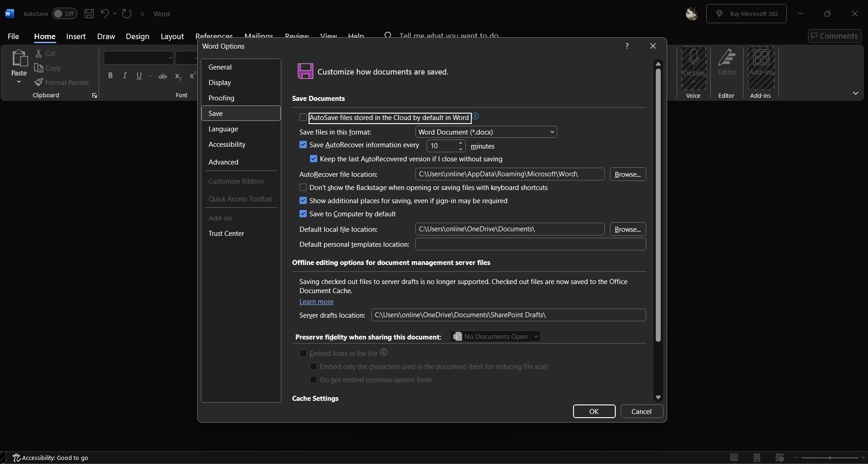Viewport: 868px width, 464px height.
Task: Browse for AutoRecover file location
Action: pyautogui.click(x=628, y=174)
